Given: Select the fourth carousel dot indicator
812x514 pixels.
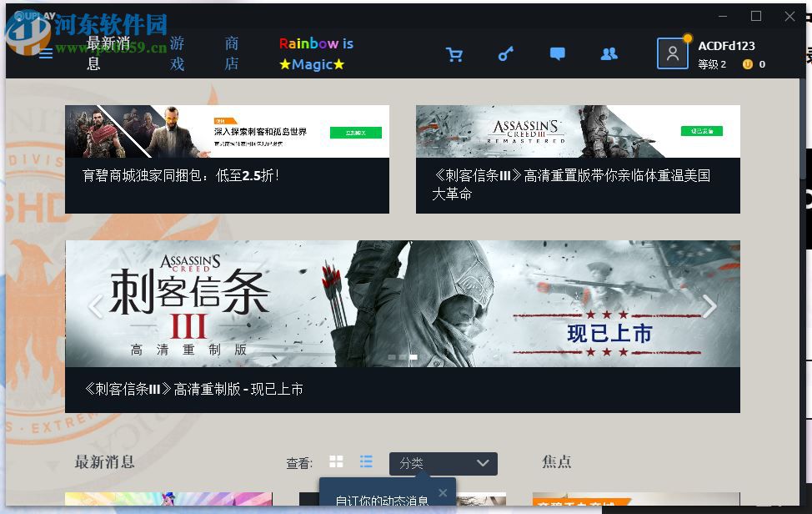Looking at the screenshot, I should [x=414, y=356].
